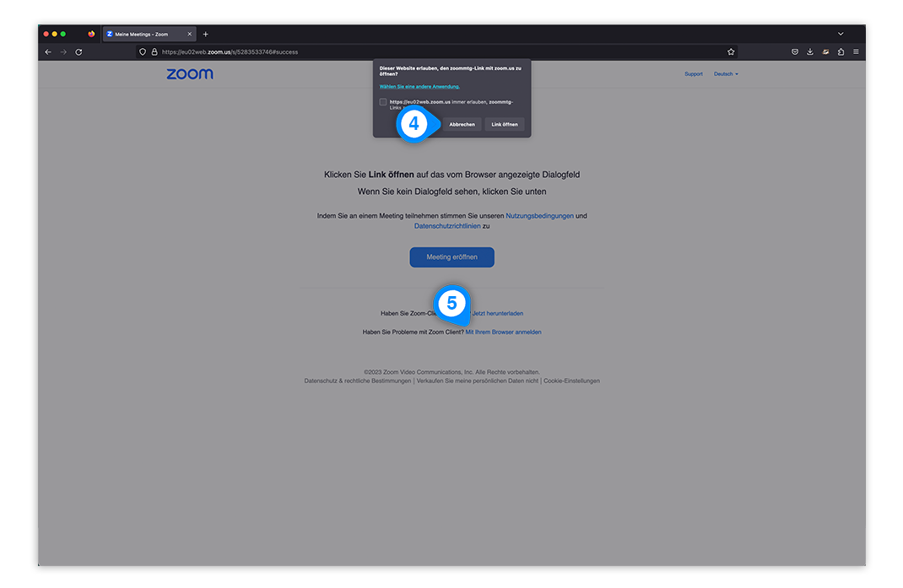Open the Datenschutzrichtlinien link
Viewport: 903px width, 588px height.
[x=447, y=226]
